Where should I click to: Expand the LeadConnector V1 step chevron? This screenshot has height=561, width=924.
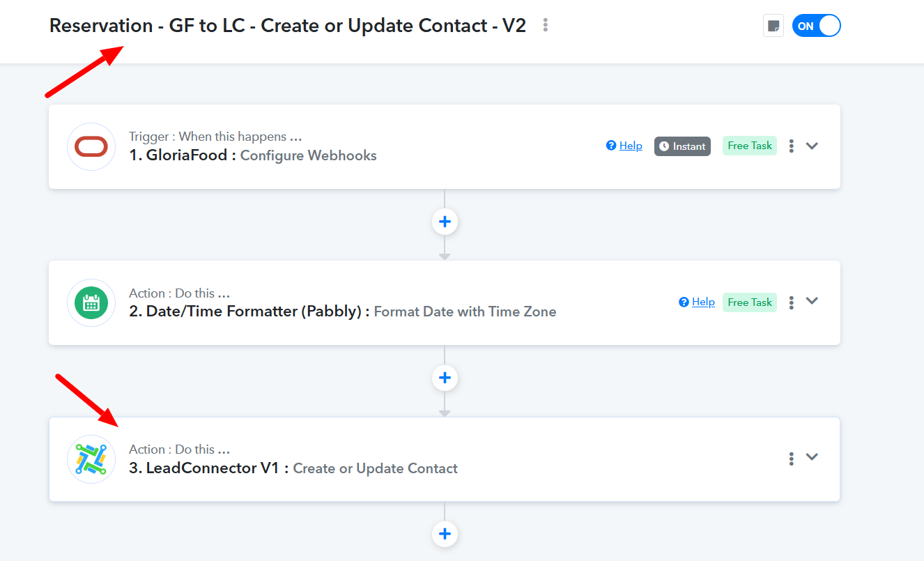[x=812, y=457]
